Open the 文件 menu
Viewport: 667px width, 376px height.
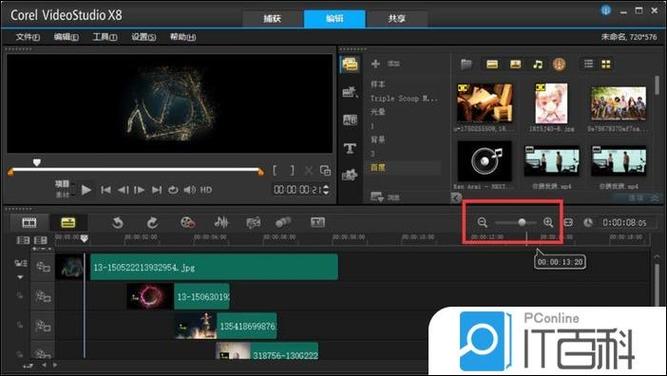[28, 37]
